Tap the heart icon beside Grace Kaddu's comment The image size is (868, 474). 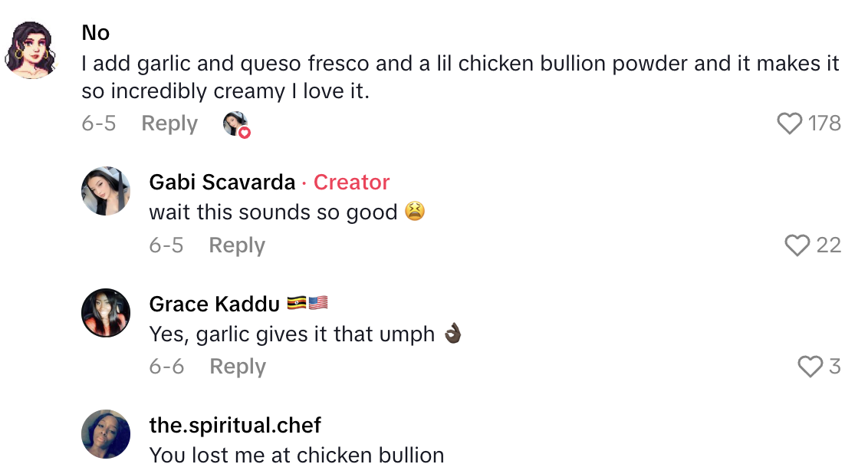pyautogui.click(x=809, y=366)
